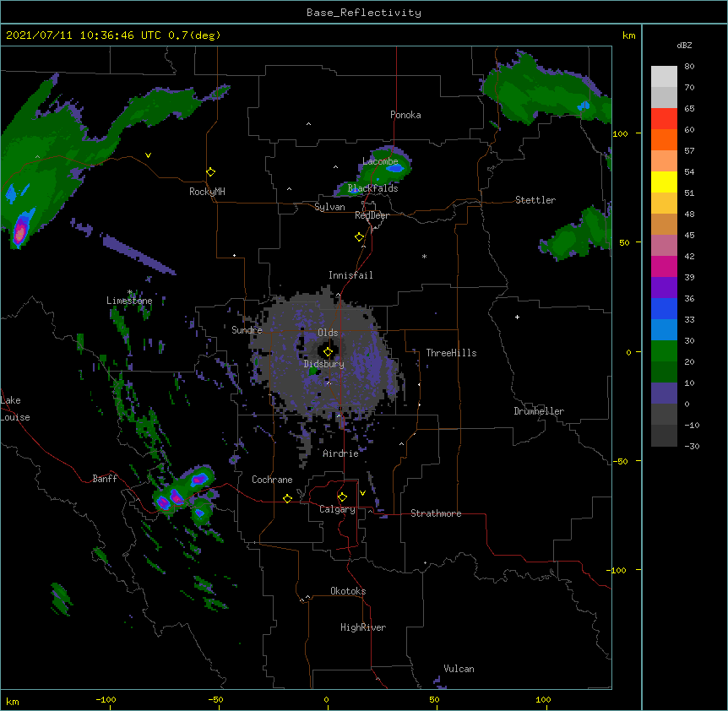Click the Airdrie city label
The image size is (728, 711).
coord(341,453)
